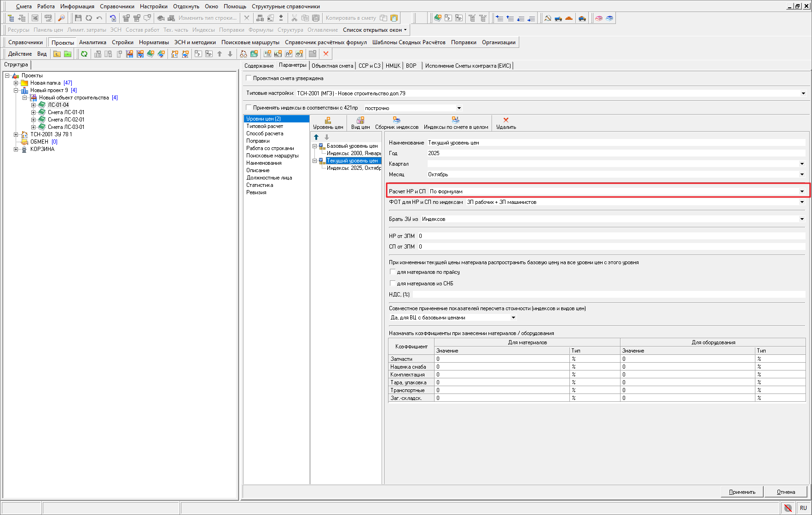Check Применять индексы в соответствии с 421пр

click(249, 108)
